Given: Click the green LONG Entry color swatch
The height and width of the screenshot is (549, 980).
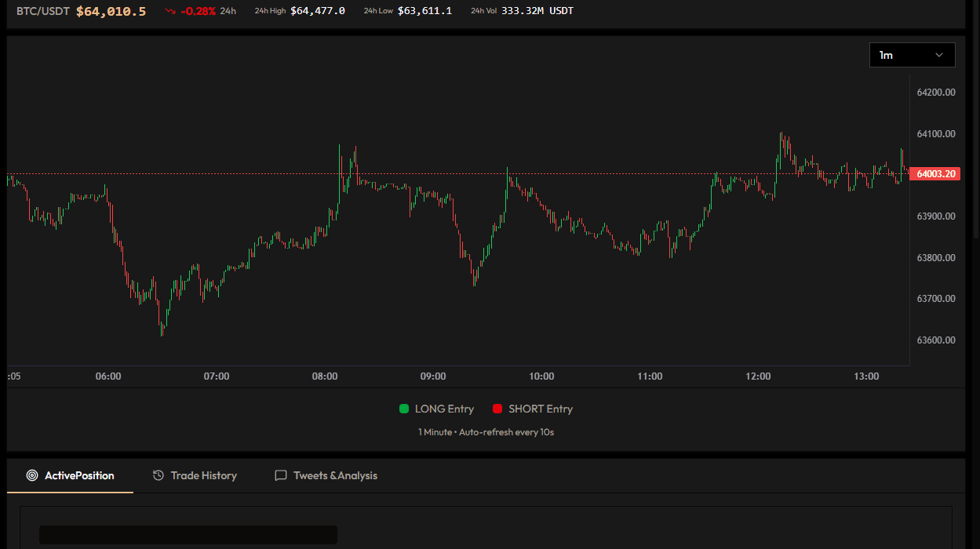Looking at the screenshot, I should pyautogui.click(x=404, y=409).
